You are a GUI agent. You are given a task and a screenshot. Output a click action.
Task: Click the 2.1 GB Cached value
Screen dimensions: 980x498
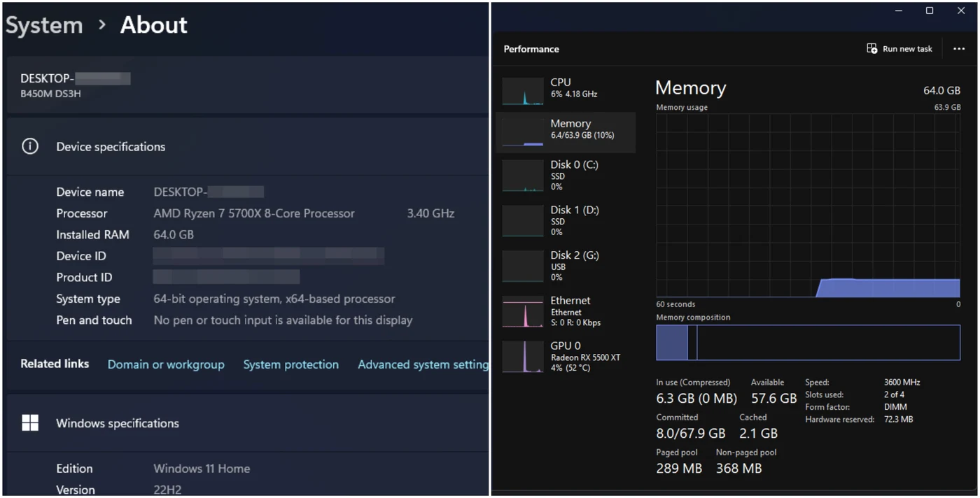(x=759, y=433)
